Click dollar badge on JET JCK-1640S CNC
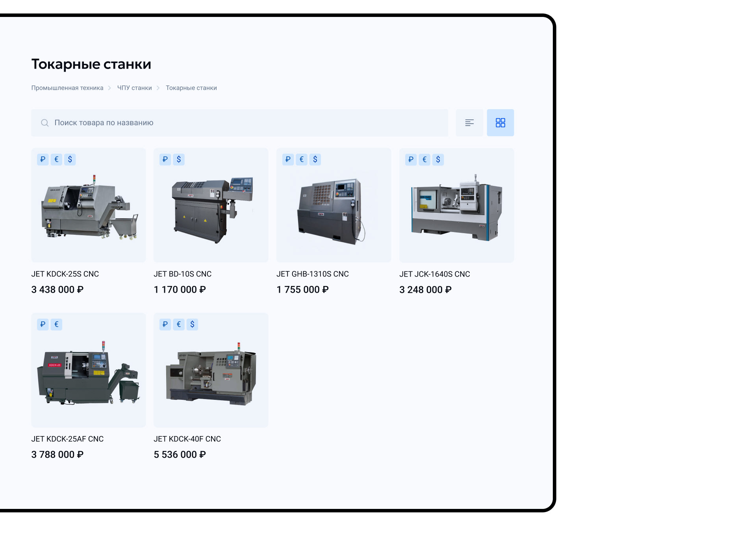This screenshot has width=756, height=555. coord(438,160)
